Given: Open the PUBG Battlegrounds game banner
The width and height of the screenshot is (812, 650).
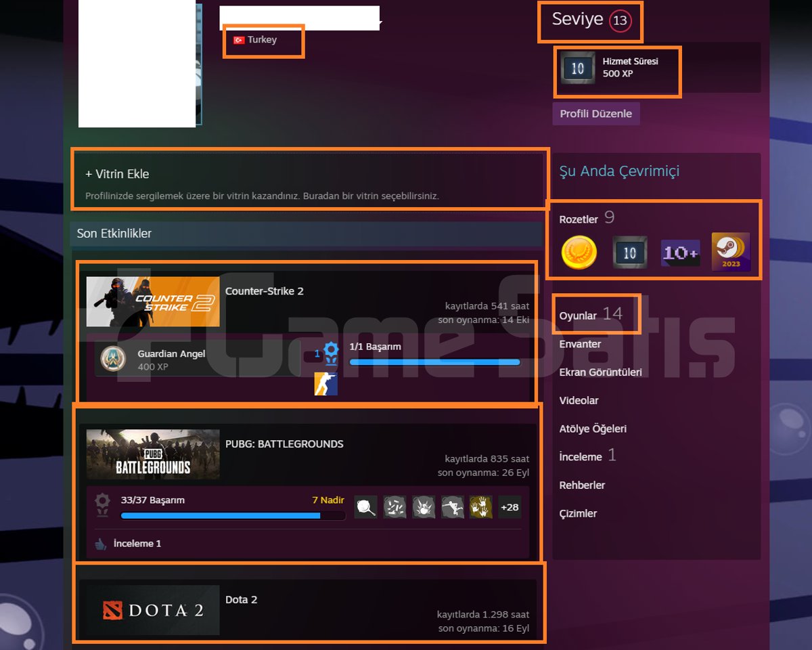Looking at the screenshot, I should [153, 454].
